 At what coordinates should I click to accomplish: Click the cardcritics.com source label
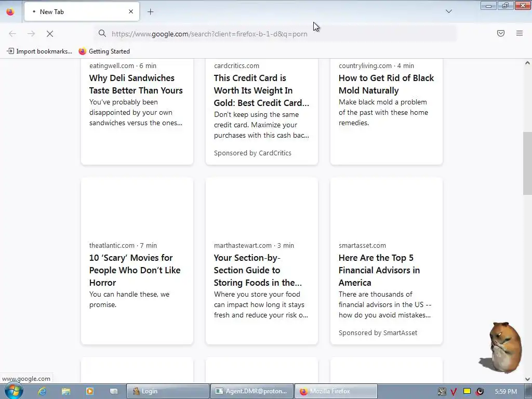[236, 66]
